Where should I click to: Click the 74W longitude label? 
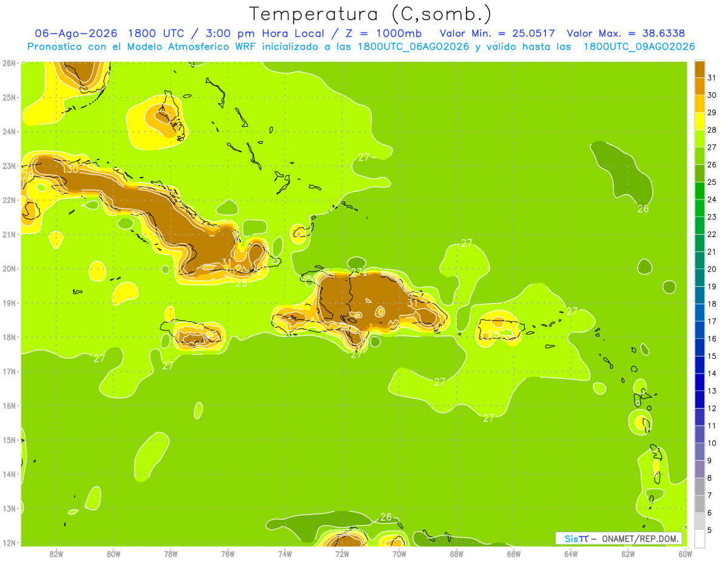coord(285,554)
